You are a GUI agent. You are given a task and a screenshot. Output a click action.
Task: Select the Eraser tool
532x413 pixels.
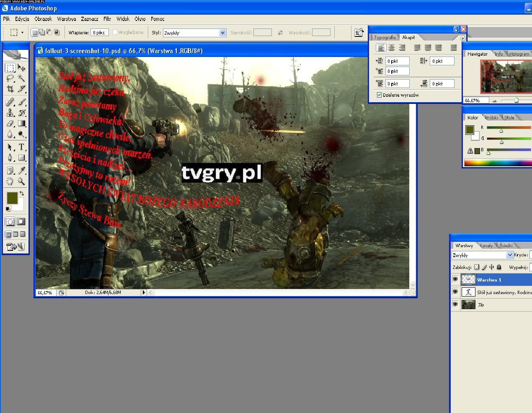(10, 124)
